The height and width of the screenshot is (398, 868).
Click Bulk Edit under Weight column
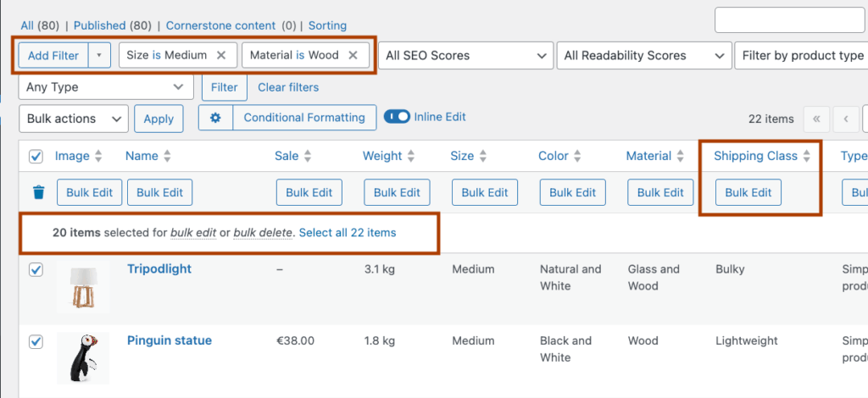(x=397, y=192)
